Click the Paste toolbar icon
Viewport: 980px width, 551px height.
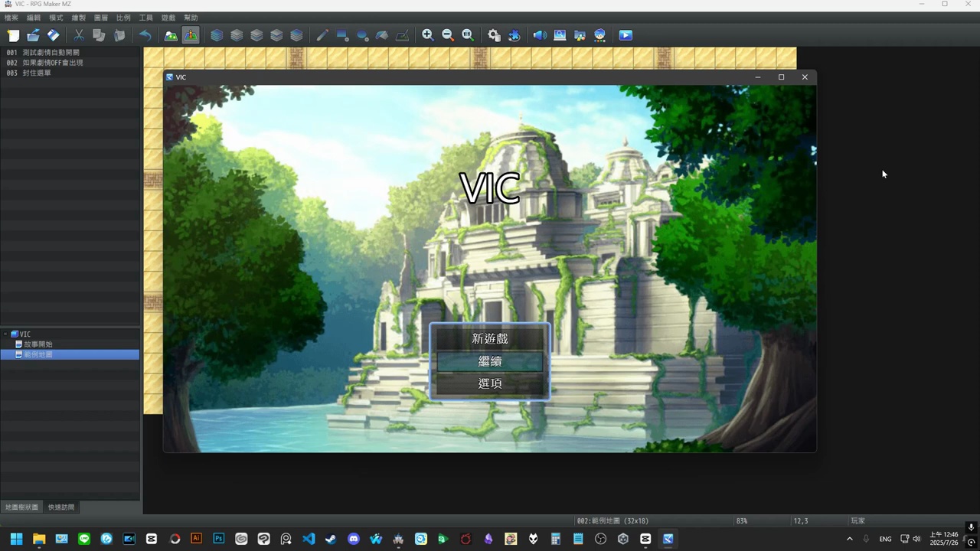(x=119, y=35)
